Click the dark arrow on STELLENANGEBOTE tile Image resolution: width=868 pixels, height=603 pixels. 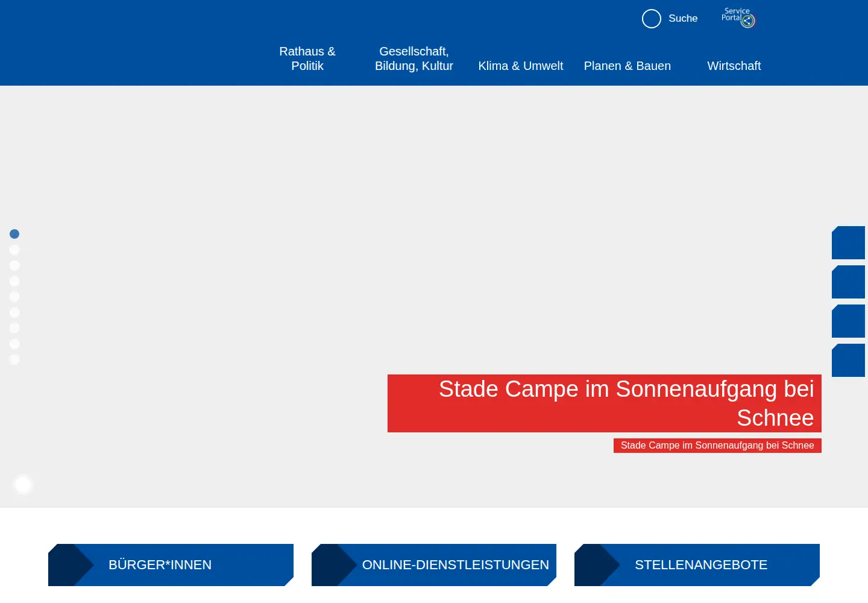(597, 565)
